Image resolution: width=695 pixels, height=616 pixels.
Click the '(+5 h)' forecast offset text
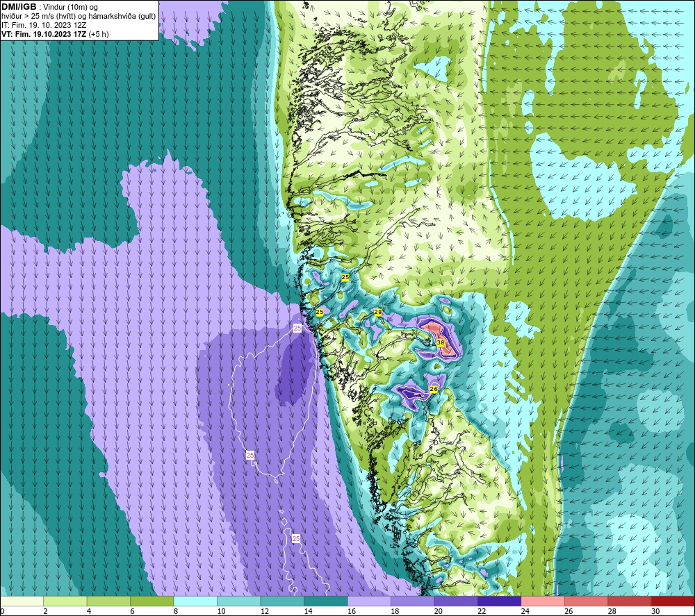[99, 34]
